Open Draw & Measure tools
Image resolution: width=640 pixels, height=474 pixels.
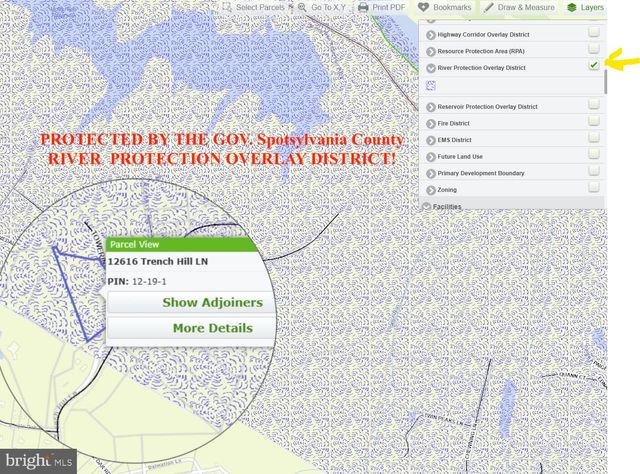(520, 7)
